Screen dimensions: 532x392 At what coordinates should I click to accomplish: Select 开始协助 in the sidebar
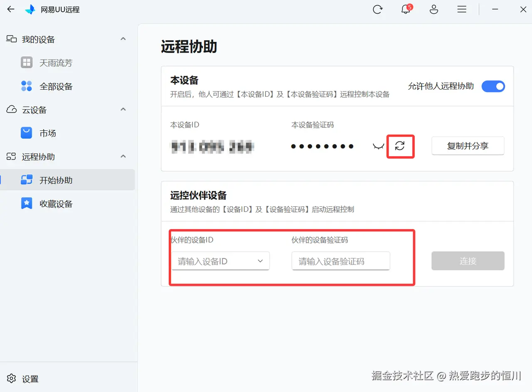(x=55, y=180)
